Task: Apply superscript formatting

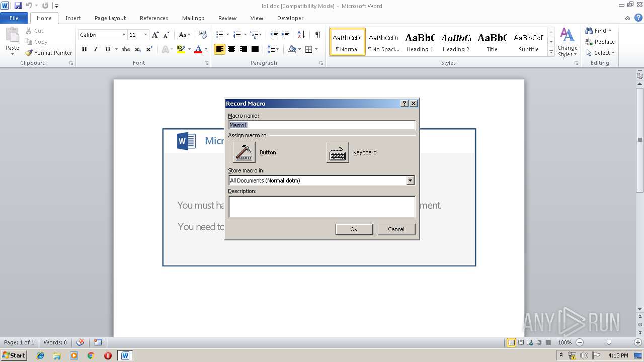Action: point(149,49)
